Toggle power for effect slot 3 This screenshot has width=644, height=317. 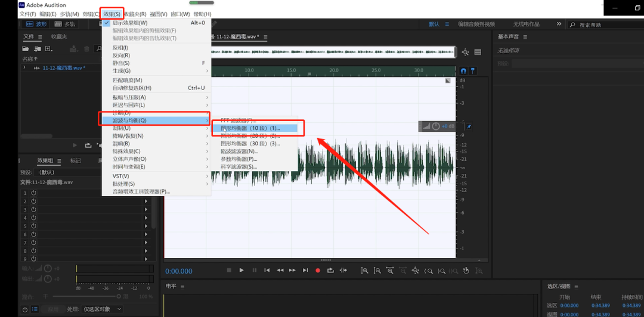[x=33, y=209]
